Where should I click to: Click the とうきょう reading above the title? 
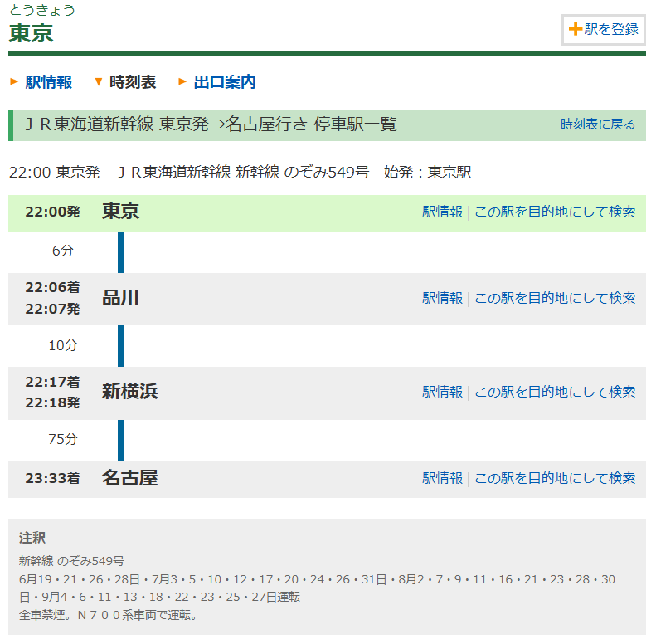(x=41, y=10)
